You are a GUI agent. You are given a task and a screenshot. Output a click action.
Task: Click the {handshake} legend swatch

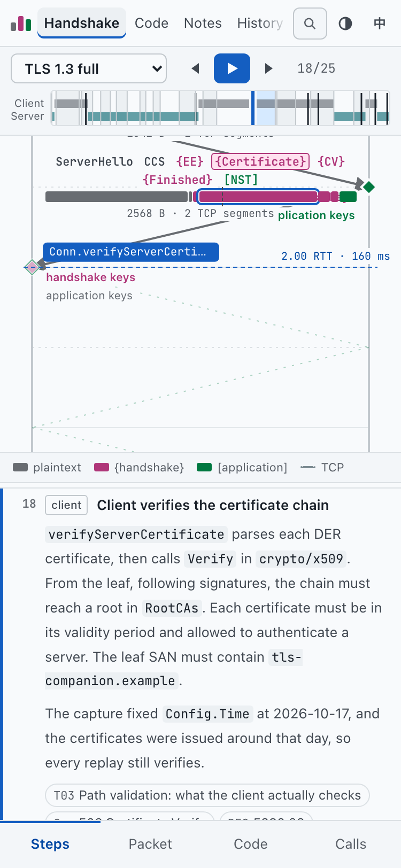click(102, 467)
